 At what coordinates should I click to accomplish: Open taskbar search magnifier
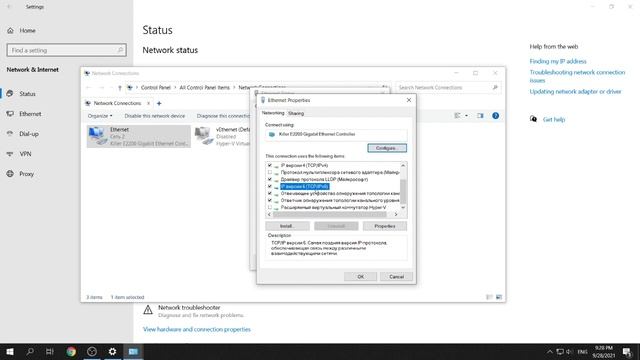[30, 351]
